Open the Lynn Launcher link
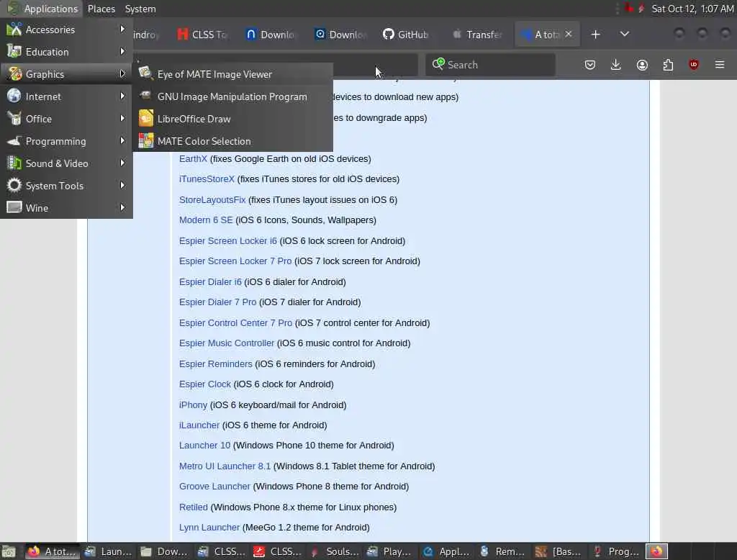Image resolution: width=737 pixels, height=560 pixels. [x=209, y=527]
